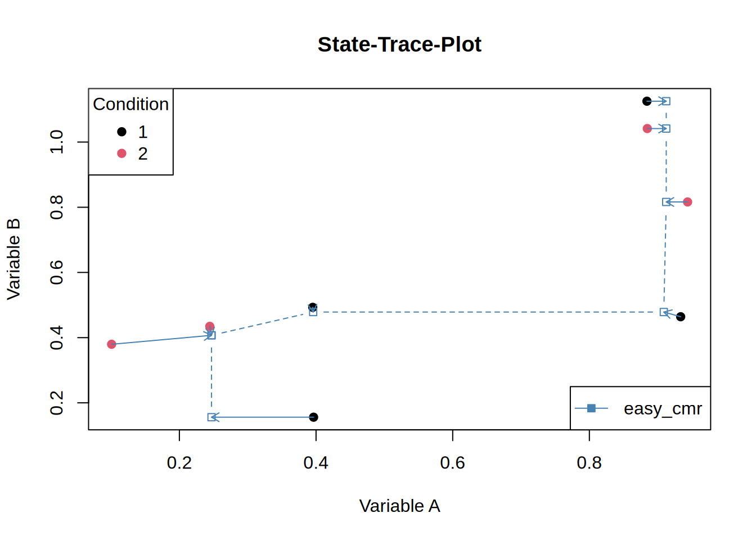Click the rightmost black data point
The width and height of the screenshot is (756, 540).
681,317
